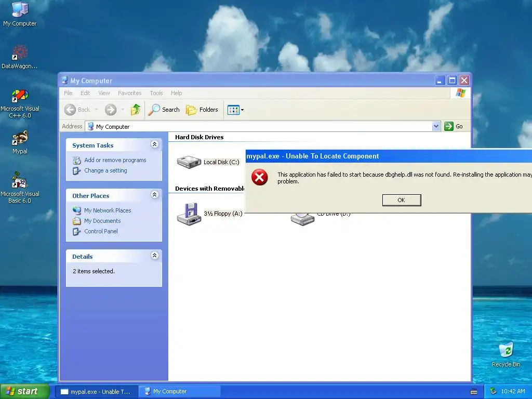Image resolution: width=532 pixels, height=399 pixels.
Task: Open the Views dropdown button
Action: [x=235, y=110]
